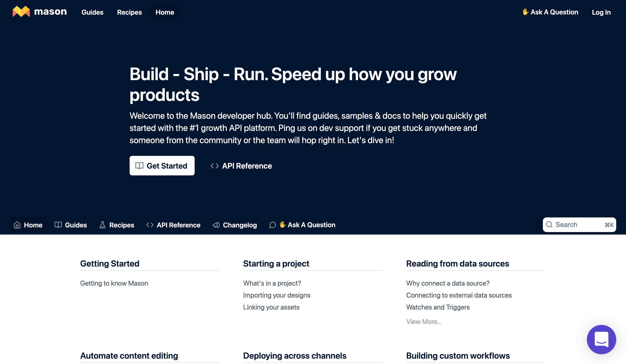Click the flask icon beside Recipes

102,225
